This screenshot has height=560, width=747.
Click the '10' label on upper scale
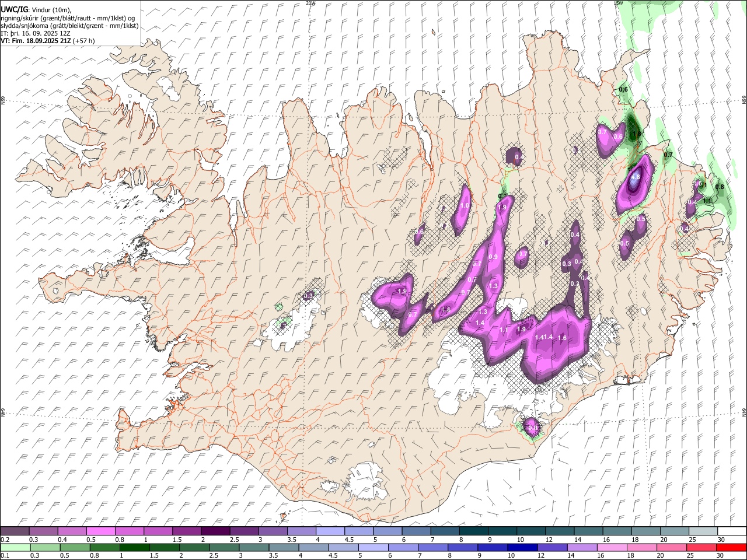(x=520, y=540)
